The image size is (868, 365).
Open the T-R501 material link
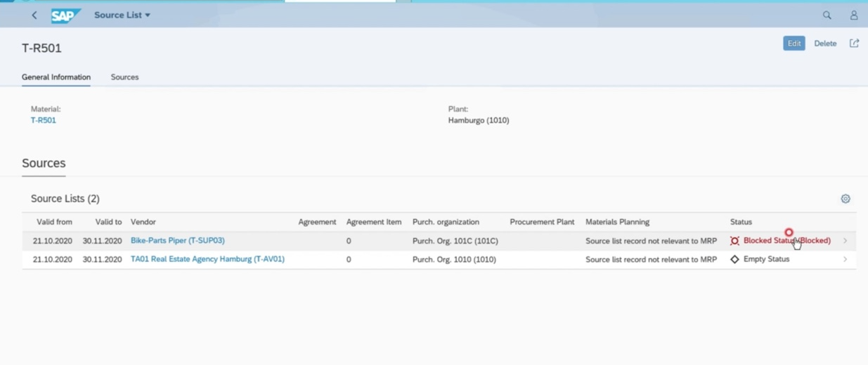43,120
